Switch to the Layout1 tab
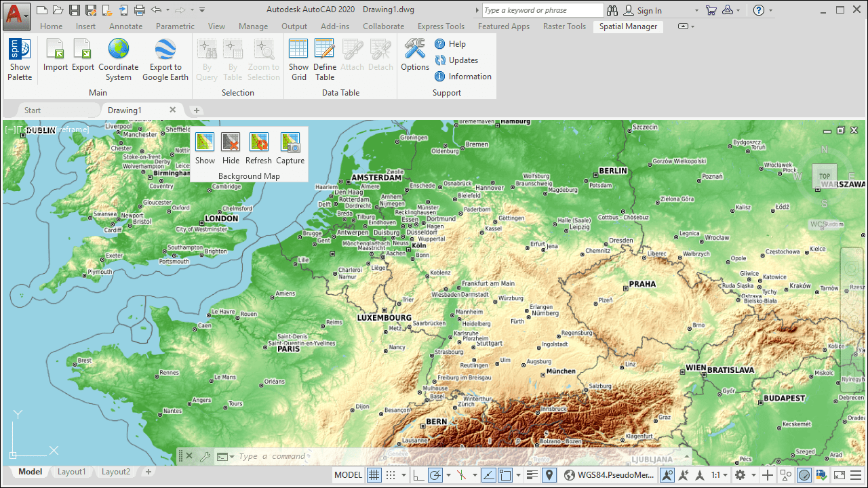Viewport: 868px width, 488px height. (x=72, y=472)
